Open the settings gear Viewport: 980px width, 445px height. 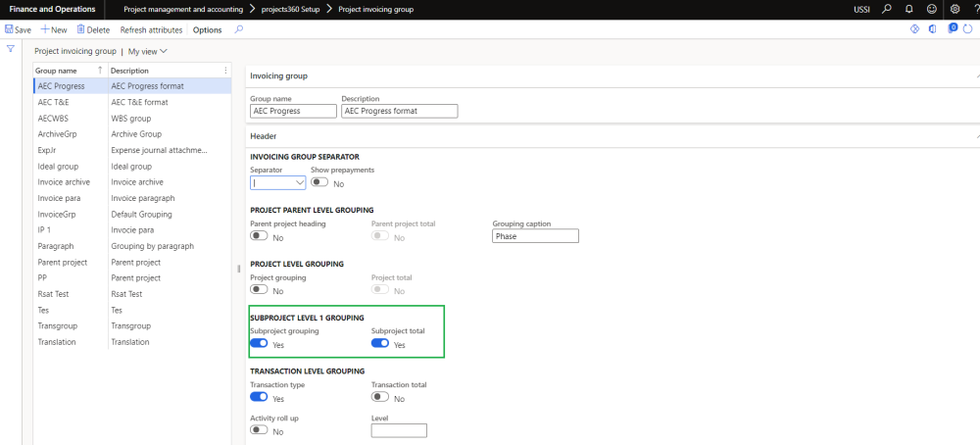[x=955, y=10]
